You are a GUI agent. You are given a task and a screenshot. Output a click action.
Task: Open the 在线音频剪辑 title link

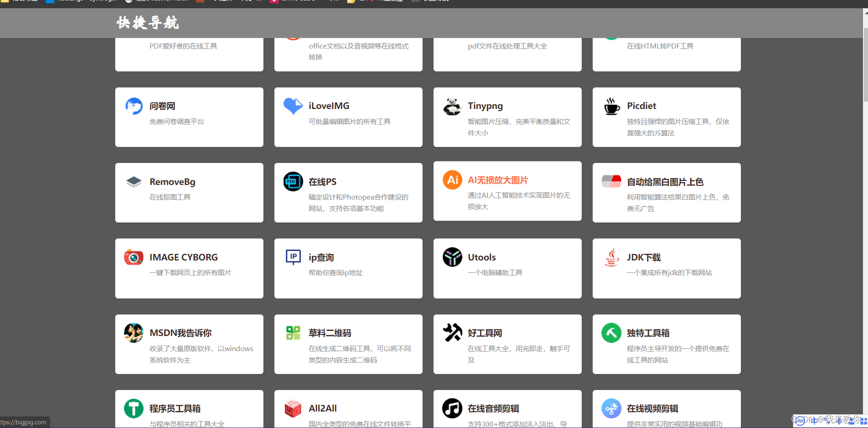pos(493,408)
